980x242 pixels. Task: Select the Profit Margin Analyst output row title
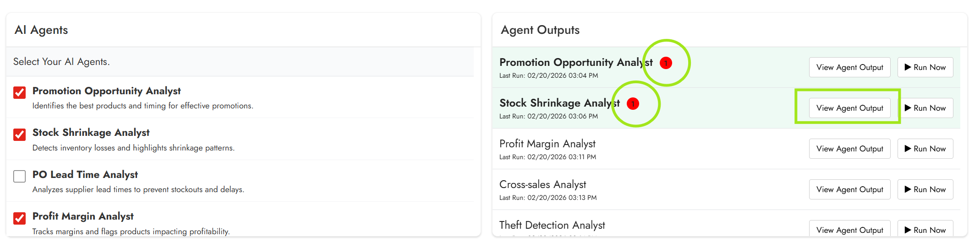point(547,144)
